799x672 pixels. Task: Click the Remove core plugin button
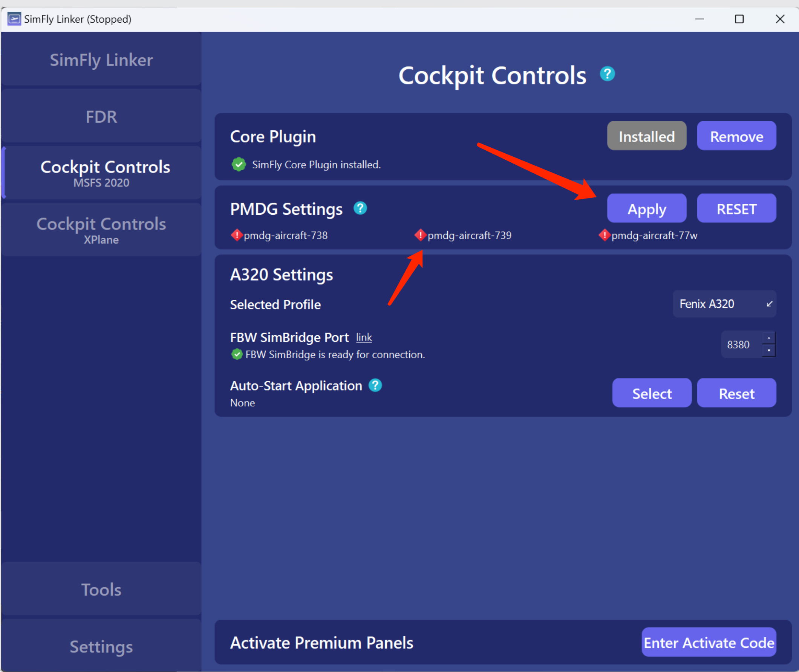(x=736, y=136)
